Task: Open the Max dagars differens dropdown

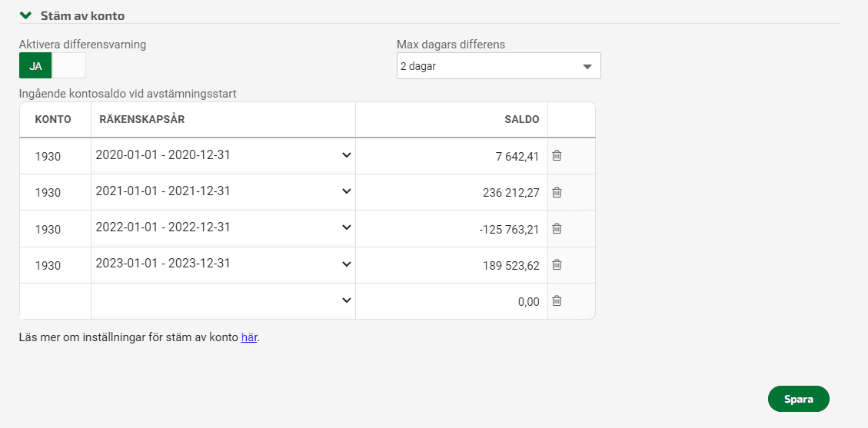Action: pyautogui.click(x=499, y=66)
